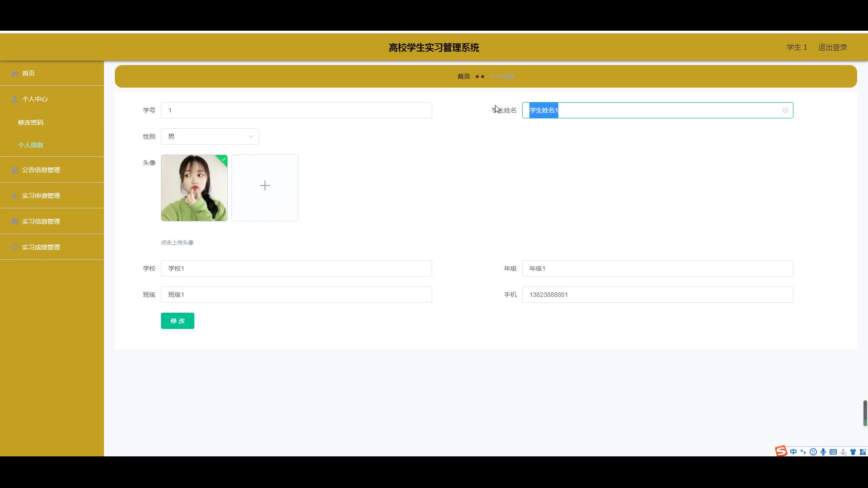Click the stamp icon beside 实习申请管理
868x488 pixels.
(x=14, y=196)
